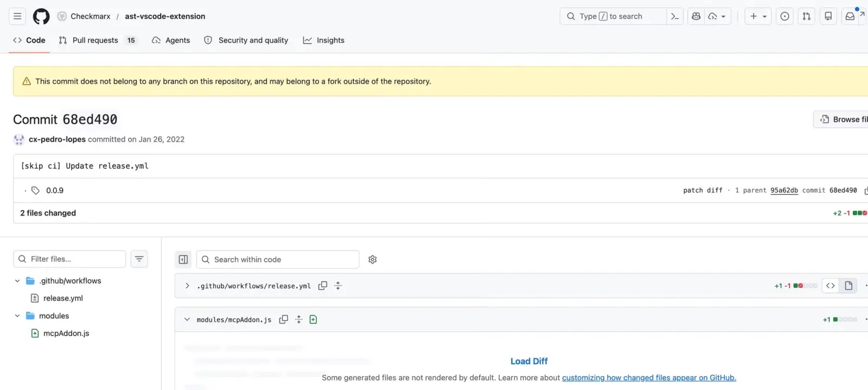Toggle the file tree side panel
The image size is (868, 390).
point(183,260)
